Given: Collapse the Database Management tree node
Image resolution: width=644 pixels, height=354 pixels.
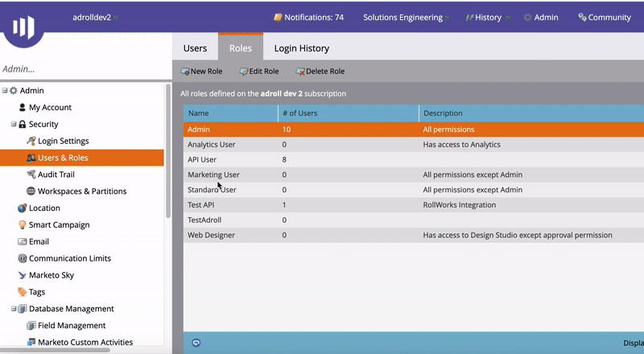Looking at the screenshot, I should [14, 308].
